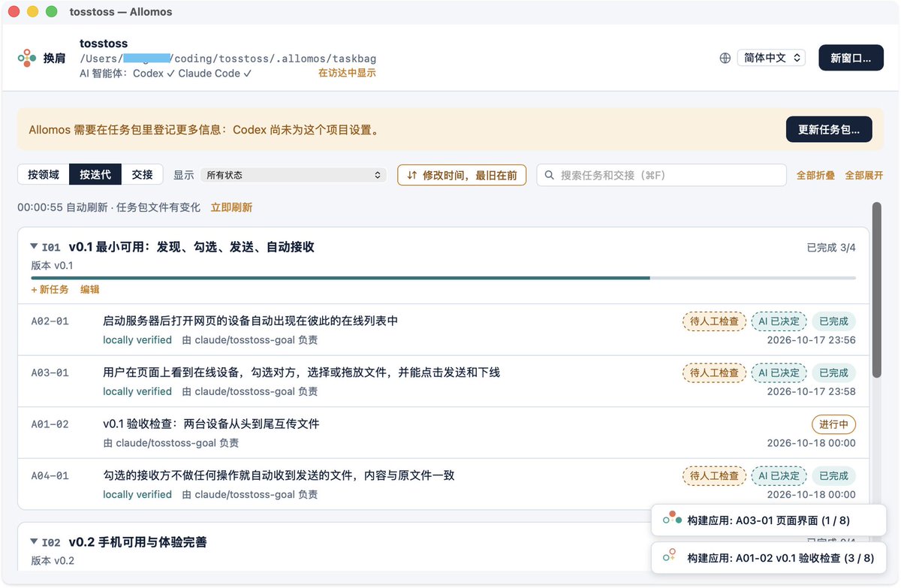Click 待人工检查 badge on task A04-01
The image size is (901, 588).
pyautogui.click(x=714, y=475)
